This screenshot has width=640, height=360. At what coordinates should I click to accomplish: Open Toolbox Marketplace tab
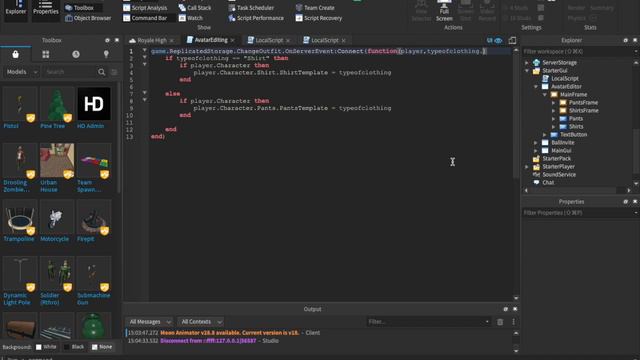coord(16,54)
